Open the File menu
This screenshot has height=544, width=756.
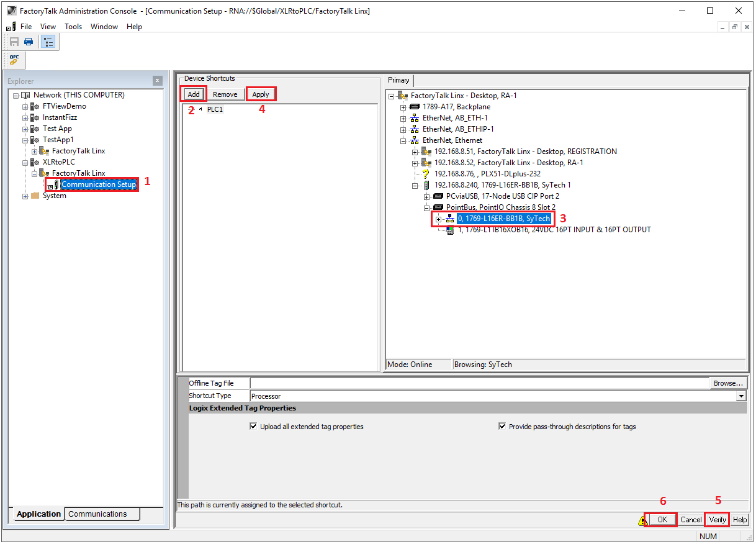click(26, 27)
